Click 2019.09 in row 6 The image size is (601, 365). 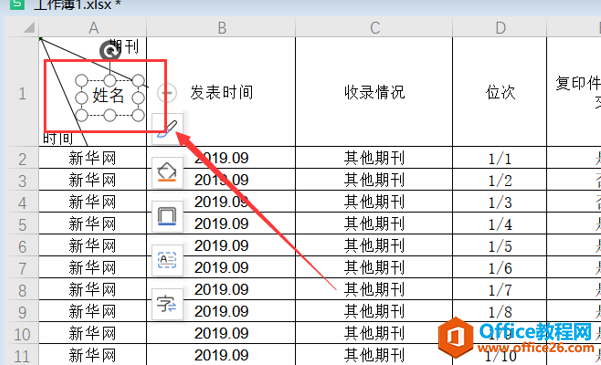(x=221, y=245)
